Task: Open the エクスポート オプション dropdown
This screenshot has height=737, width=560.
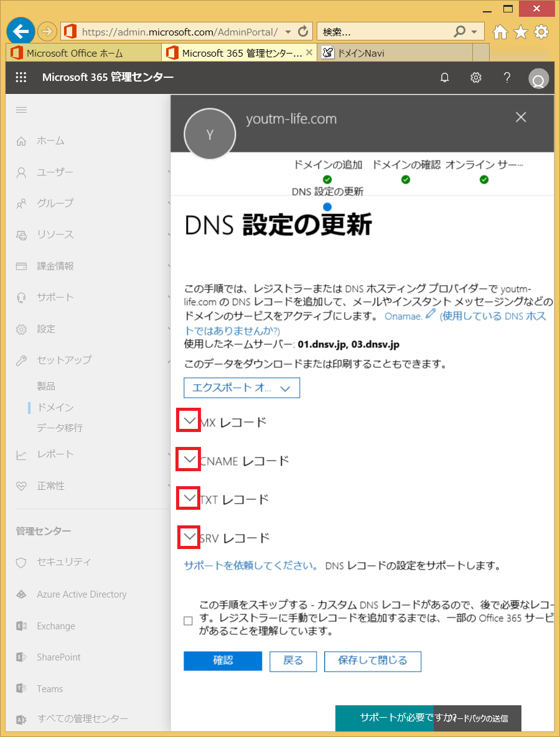Action: (241, 388)
